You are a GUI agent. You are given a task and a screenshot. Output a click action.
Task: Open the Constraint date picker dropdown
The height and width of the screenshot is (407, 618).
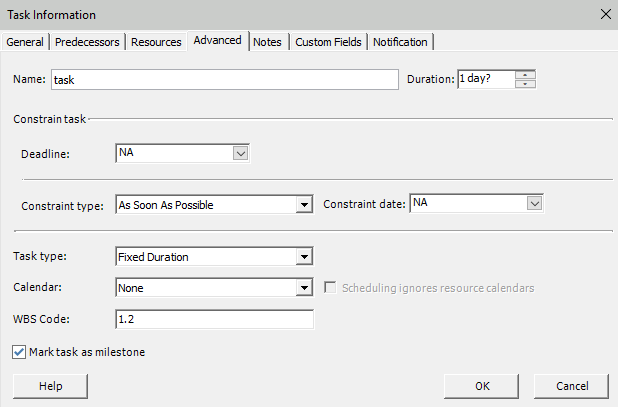click(x=534, y=204)
